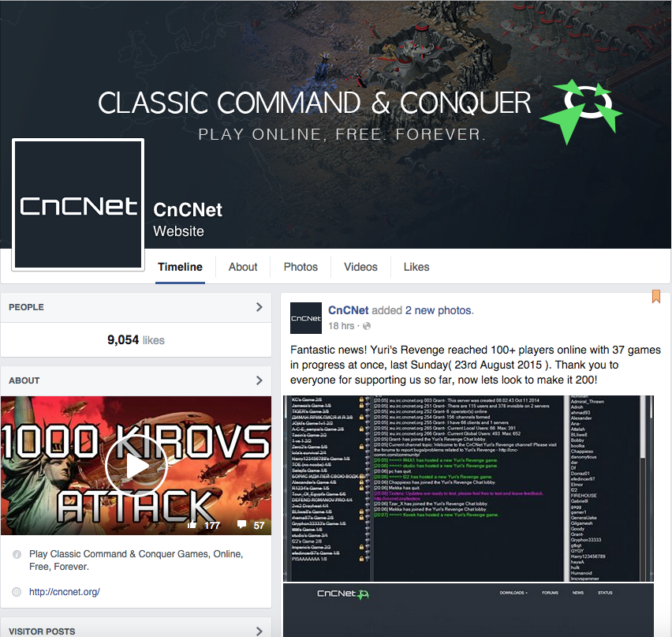672x637 pixels.
Task: Open the http://cncnet.org/ link
Action: tap(65, 592)
